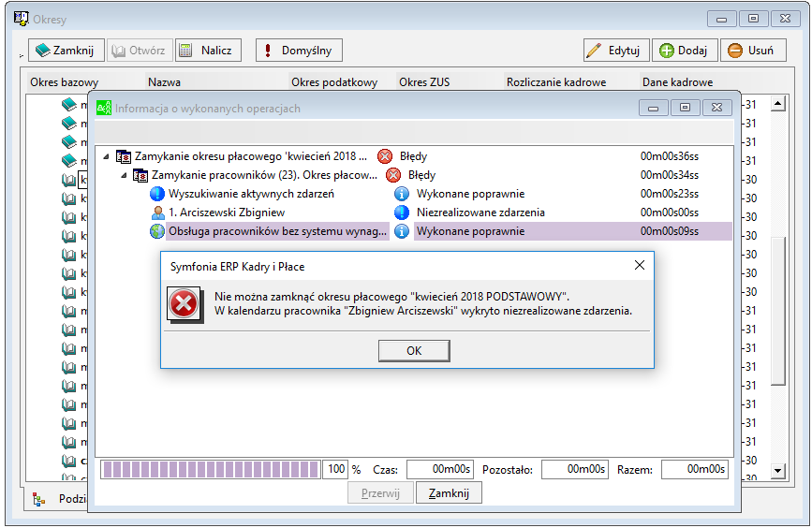
Task: Click calendar icon of 'Zamykanie pracowników' row
Action: (140, 175)
